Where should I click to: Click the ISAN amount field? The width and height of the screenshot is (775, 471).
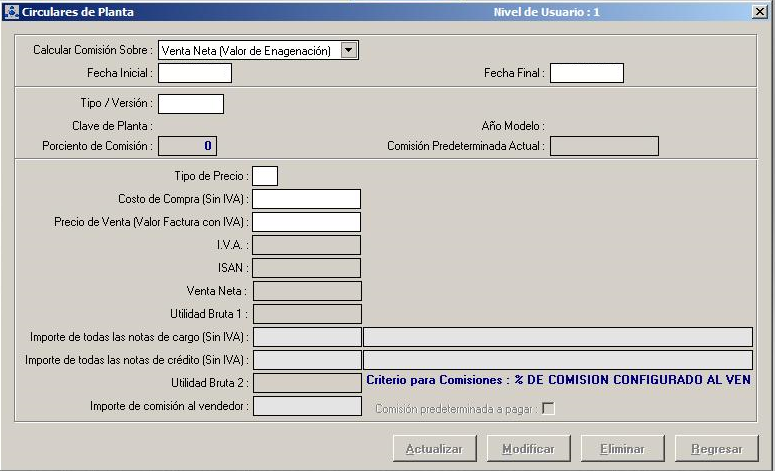pyautogui.click(x=306, y=268)
